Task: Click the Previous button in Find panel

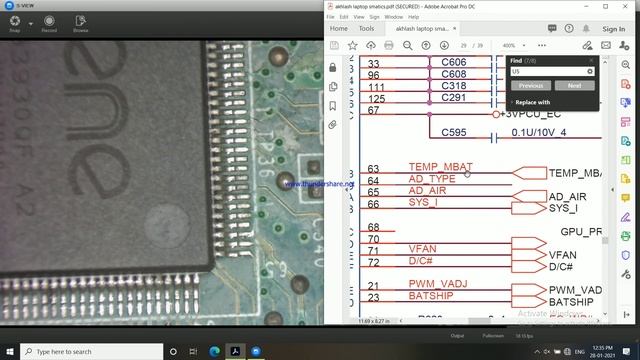Action: tap(531, 86)
